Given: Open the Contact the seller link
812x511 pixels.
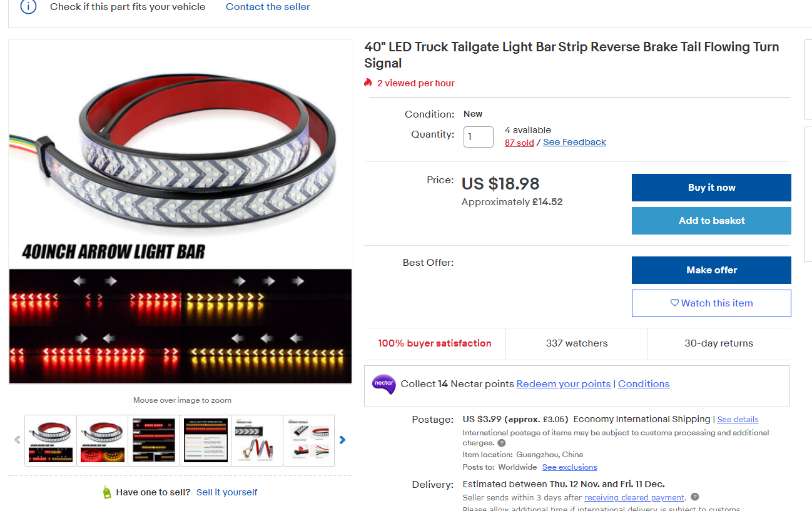Looking at the screenshot, I should coord(268,7).
